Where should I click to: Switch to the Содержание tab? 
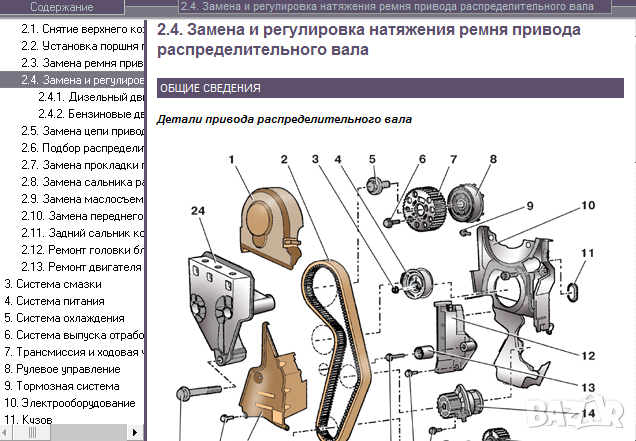pos(61,7)
